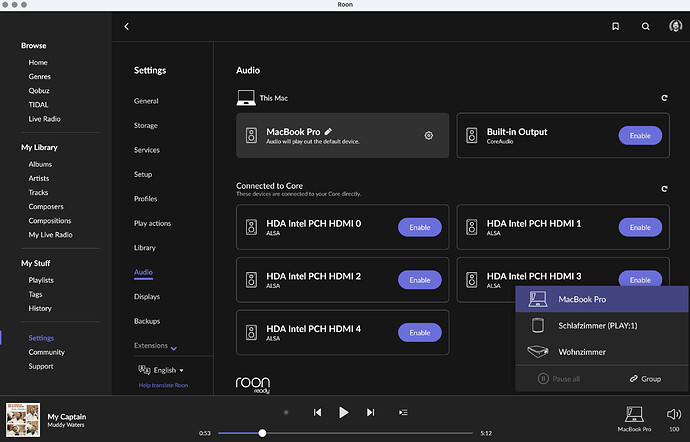Open the My Captain album thumbnail

tap(23, 420)
